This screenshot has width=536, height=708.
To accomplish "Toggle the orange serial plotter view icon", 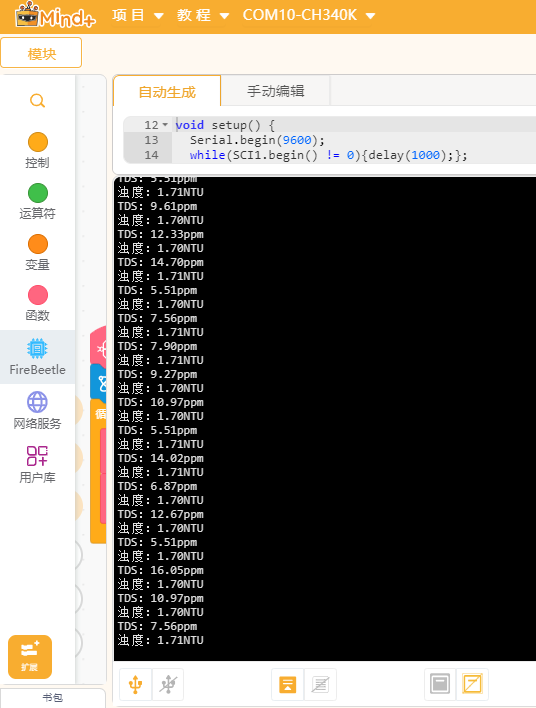I will coord(472,683).
